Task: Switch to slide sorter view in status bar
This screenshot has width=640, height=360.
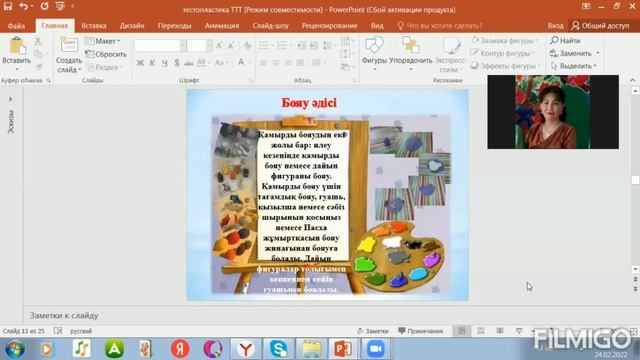Action: coord(481,331)
